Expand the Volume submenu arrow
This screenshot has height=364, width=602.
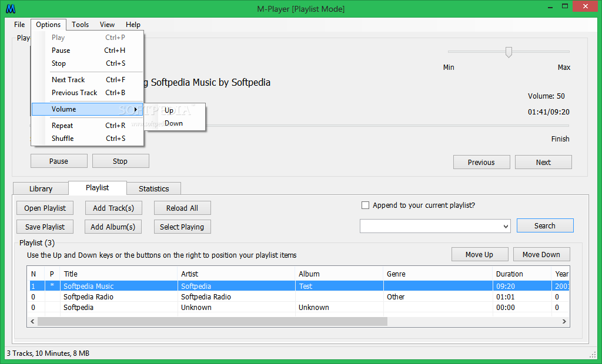[136, 109]
